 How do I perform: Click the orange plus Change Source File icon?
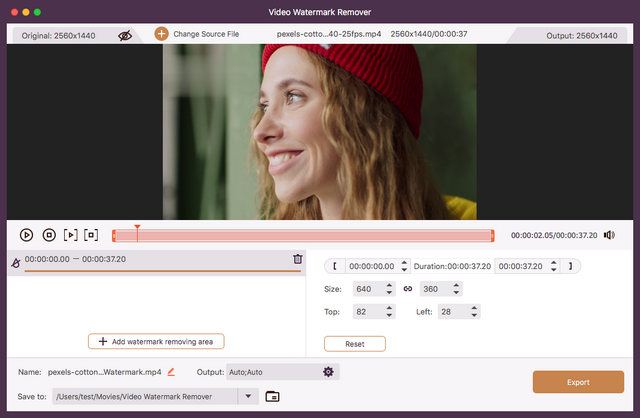pyautogui.click(x=161, y=34)
